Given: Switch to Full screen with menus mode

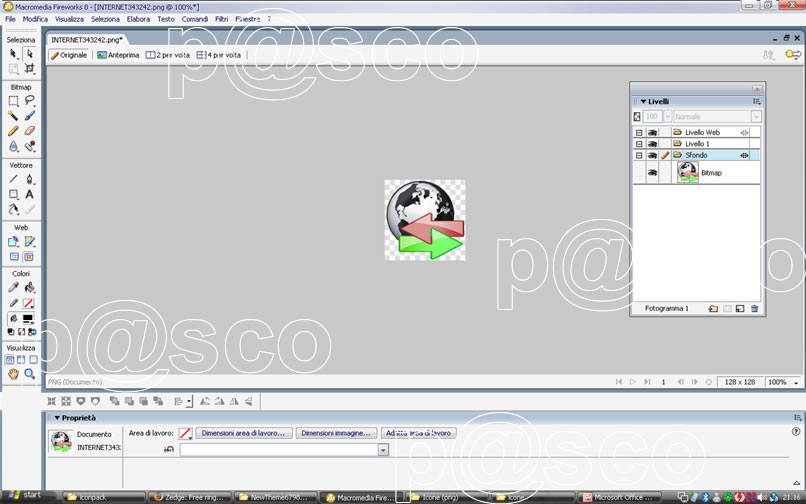Looking at the screenshot, I should 21,359.
